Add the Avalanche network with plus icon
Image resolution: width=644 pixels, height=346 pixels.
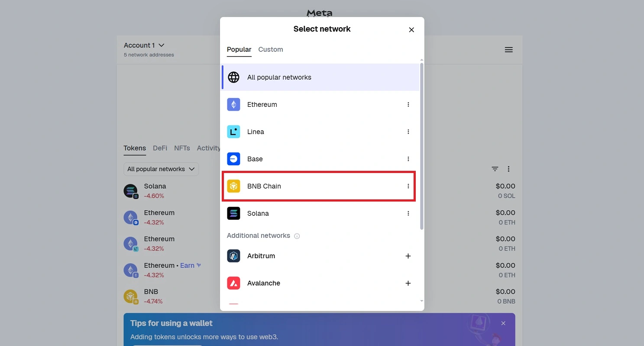[x=408, y=283]
